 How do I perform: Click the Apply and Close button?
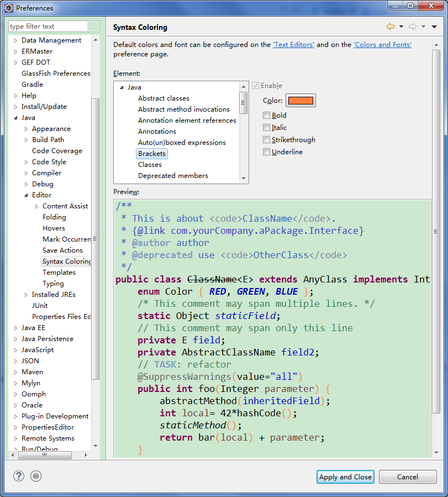click(x=345, y=477)
